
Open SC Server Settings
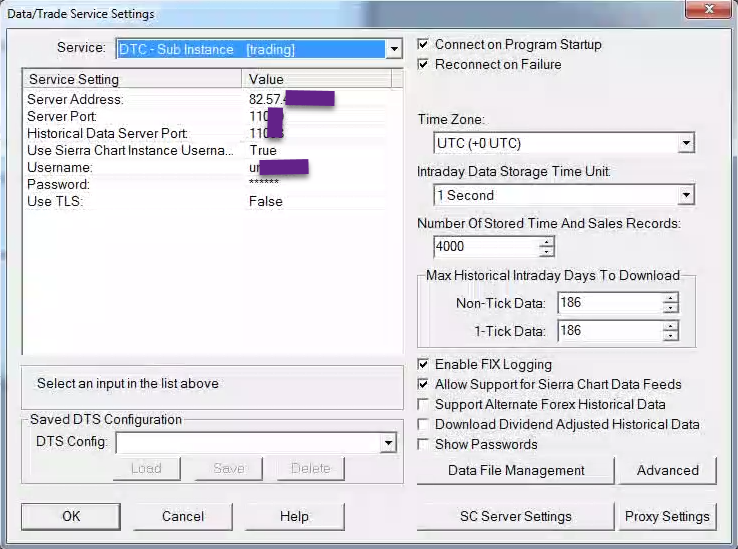[x=516, y=517]
